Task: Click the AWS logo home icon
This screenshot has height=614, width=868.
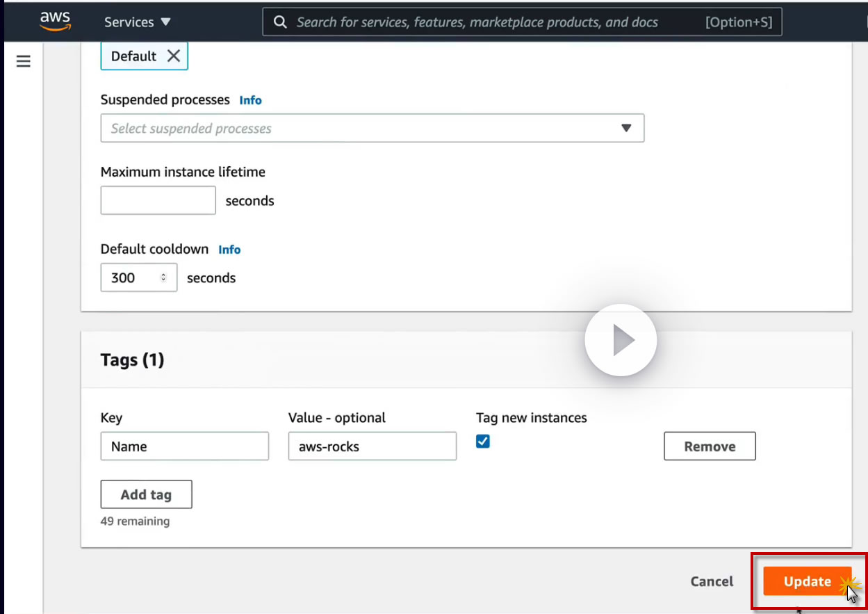Action: click(x=55, y=22)
